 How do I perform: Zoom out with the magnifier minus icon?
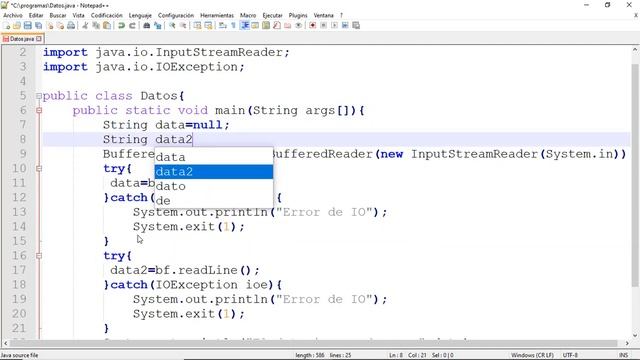pos(183,25)
